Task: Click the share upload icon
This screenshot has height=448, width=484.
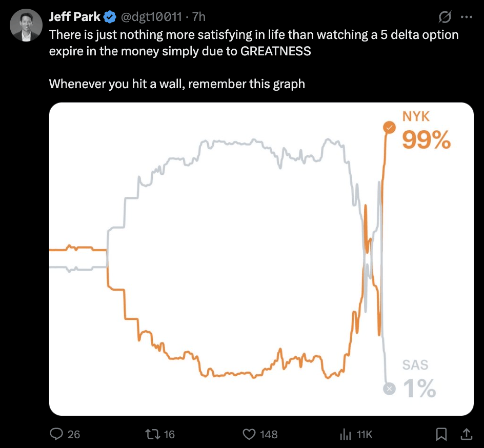Action: [x=467, y=434]
